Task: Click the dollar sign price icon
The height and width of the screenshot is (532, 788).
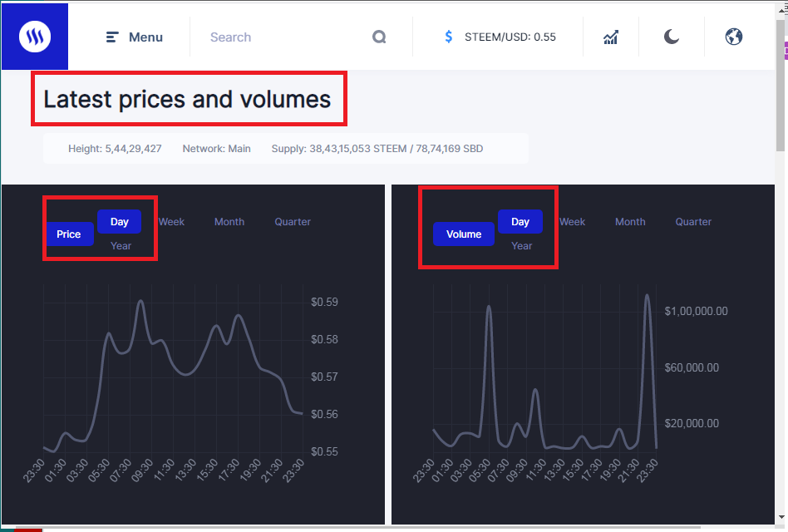Action: coord(449,37)
